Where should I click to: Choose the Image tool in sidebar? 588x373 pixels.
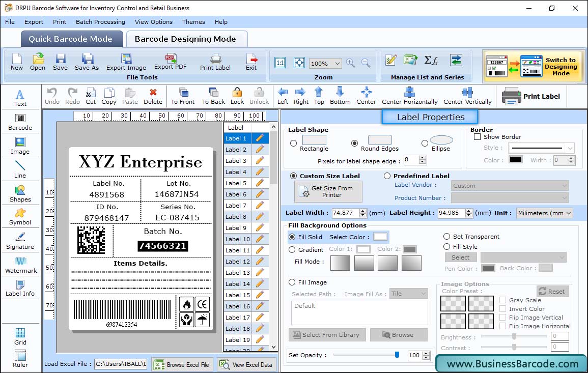tap(20, 146)
